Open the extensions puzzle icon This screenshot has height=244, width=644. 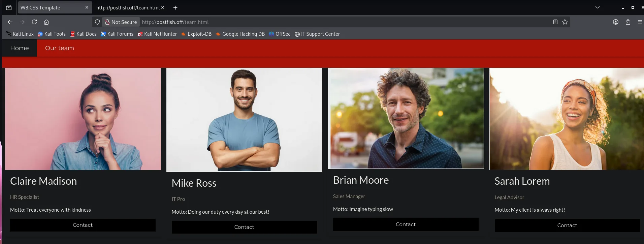point(628,22)
